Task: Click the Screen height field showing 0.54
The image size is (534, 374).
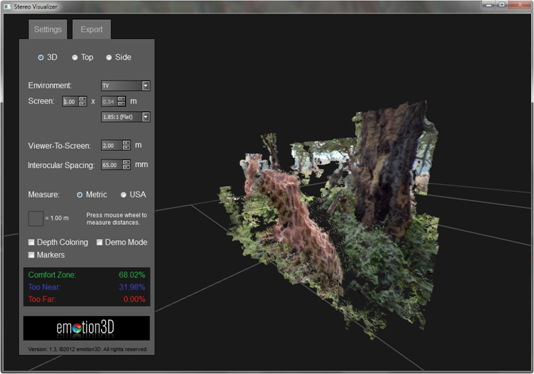Action: coord(109,102)
